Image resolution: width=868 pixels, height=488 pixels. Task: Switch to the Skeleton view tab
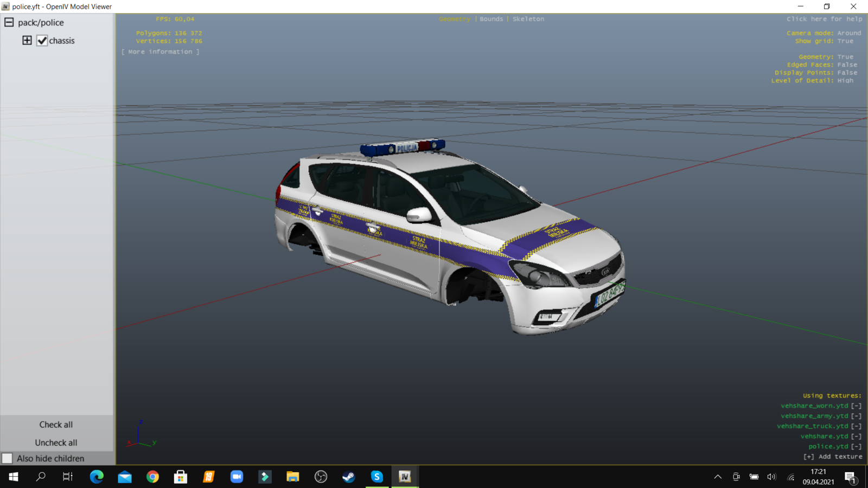point(528,19)
